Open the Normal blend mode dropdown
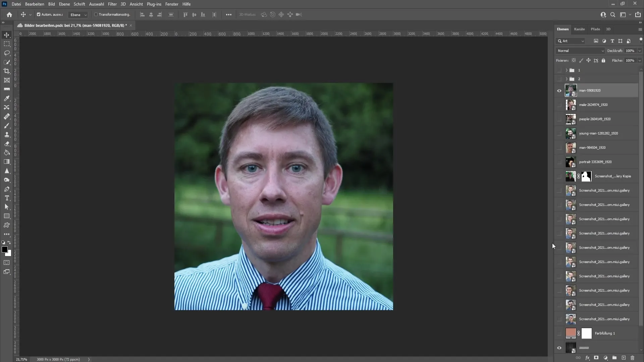This screenshot has width=644, height=362. tap(580, 50)
